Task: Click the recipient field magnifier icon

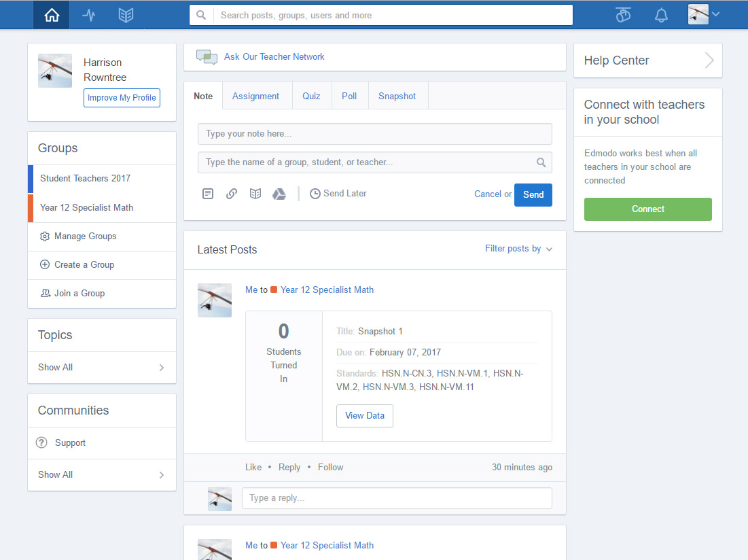Action: pyautogui.click(x=541, y=162)
